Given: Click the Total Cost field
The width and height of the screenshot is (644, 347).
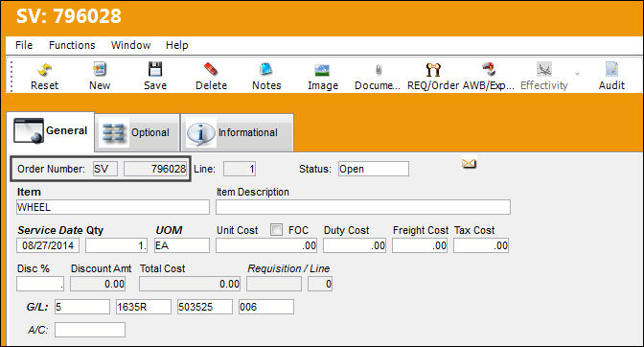Looking at the screenshot, I should 190,284.
